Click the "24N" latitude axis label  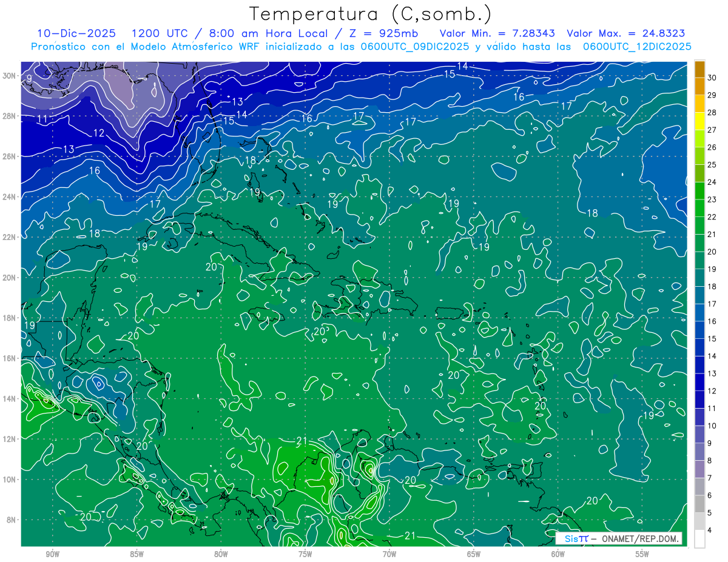point(10,196)
